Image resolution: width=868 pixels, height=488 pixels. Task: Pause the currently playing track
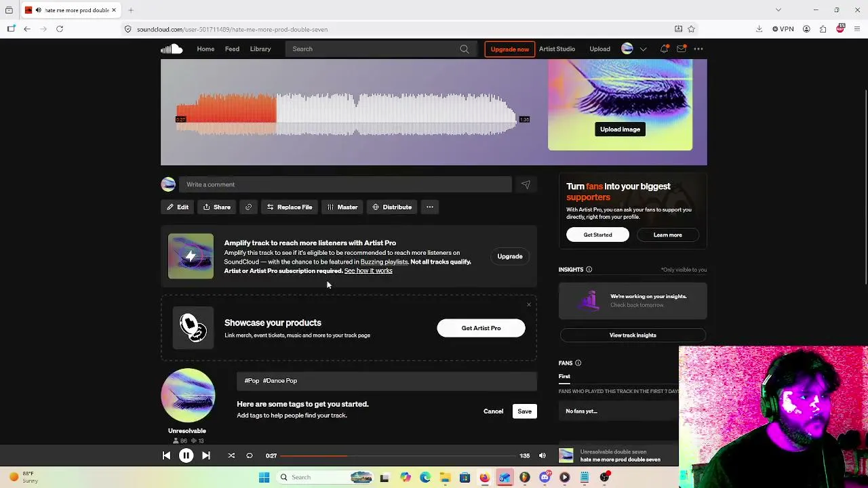(186, 455)
